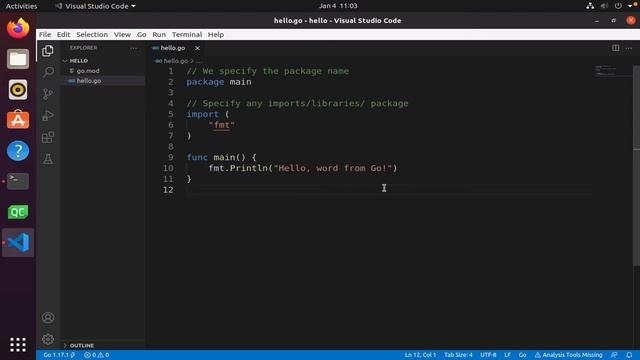
Task: Open Files manager from the dock
Action: coord(18,59)
